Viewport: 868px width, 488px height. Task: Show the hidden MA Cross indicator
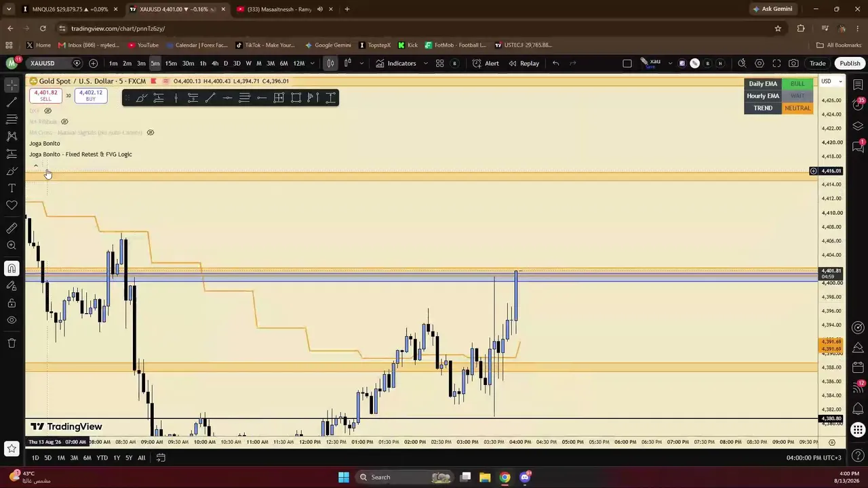pos(151,132)
